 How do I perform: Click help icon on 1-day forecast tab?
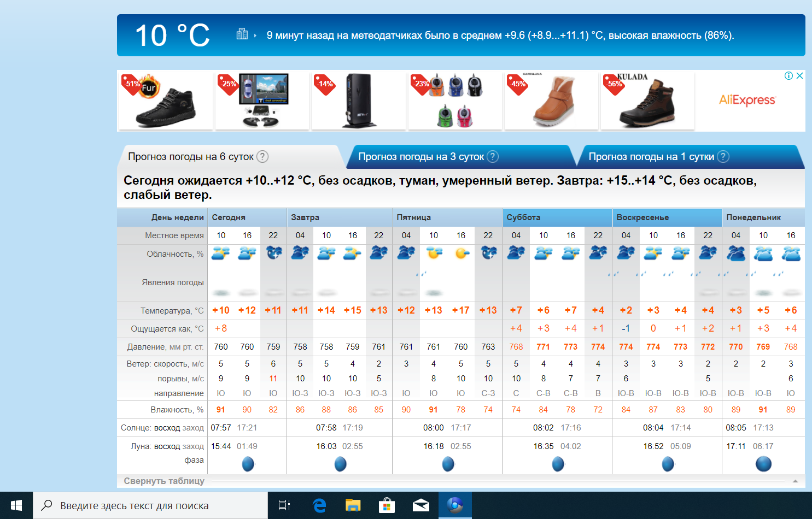(x=723, y=157)
